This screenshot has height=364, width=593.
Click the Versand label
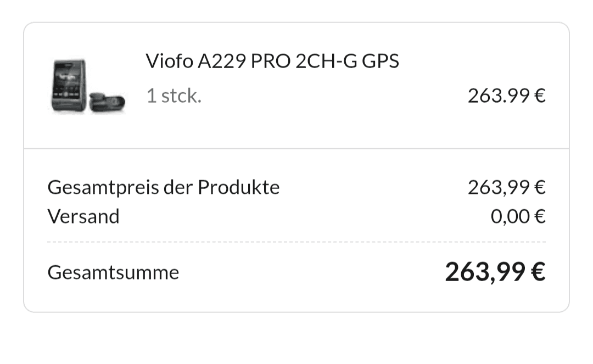[x=83, y=216]
